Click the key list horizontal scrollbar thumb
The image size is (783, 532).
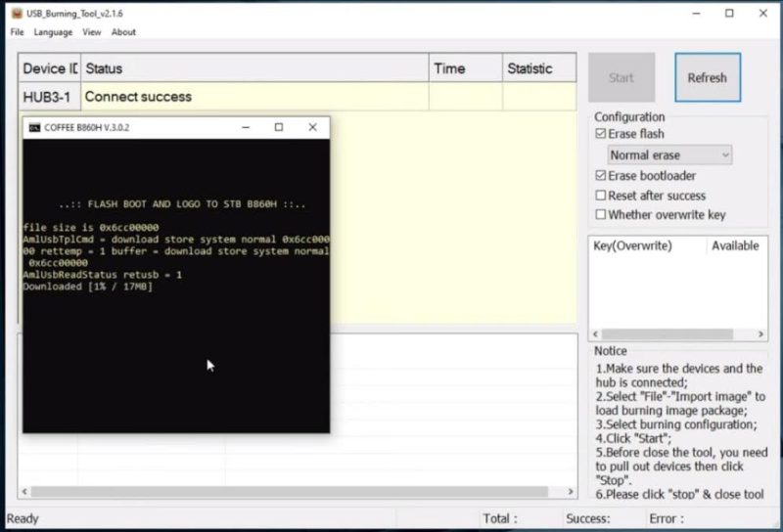point(668,334)
